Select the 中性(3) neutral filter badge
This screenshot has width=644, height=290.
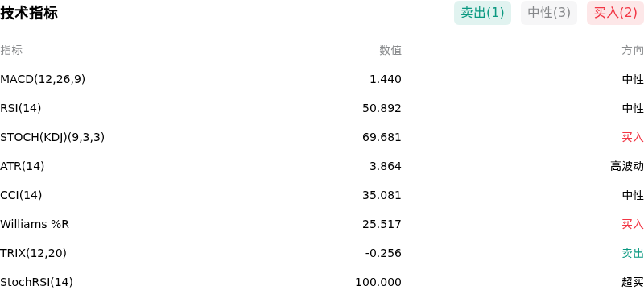pyautogui.click(x=549, y=13)
